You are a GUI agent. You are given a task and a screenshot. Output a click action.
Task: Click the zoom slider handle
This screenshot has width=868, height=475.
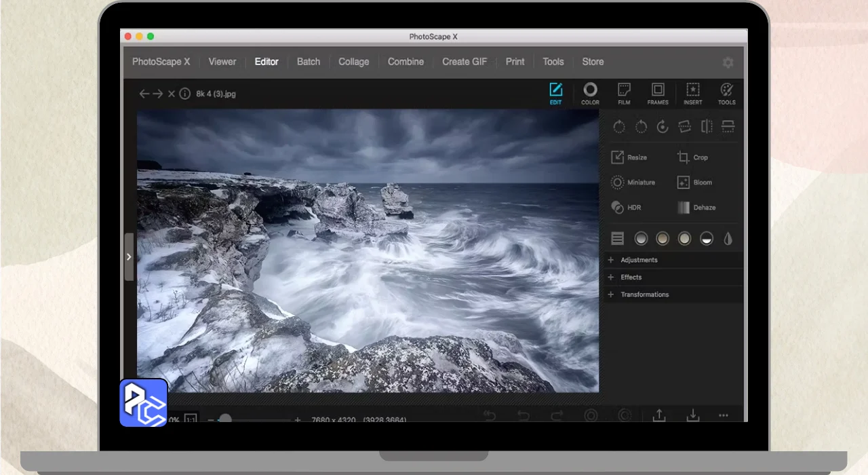tap(225, 419)
